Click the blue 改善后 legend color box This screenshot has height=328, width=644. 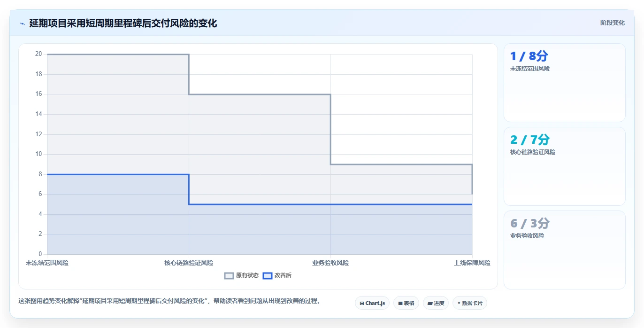[268, 275]
